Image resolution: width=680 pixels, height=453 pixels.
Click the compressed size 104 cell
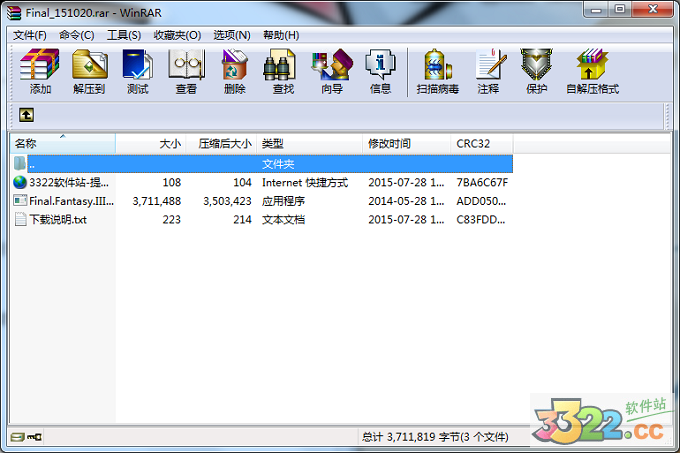coord(242,183)
